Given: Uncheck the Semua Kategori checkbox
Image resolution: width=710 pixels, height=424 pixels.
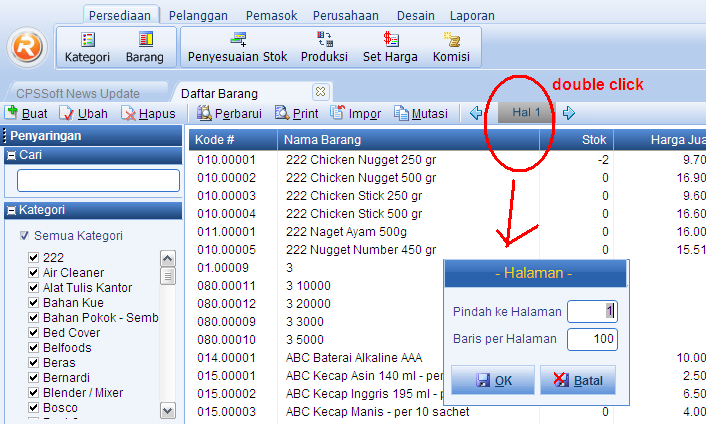Looking at the screenshot, I should tap(24, 236).
